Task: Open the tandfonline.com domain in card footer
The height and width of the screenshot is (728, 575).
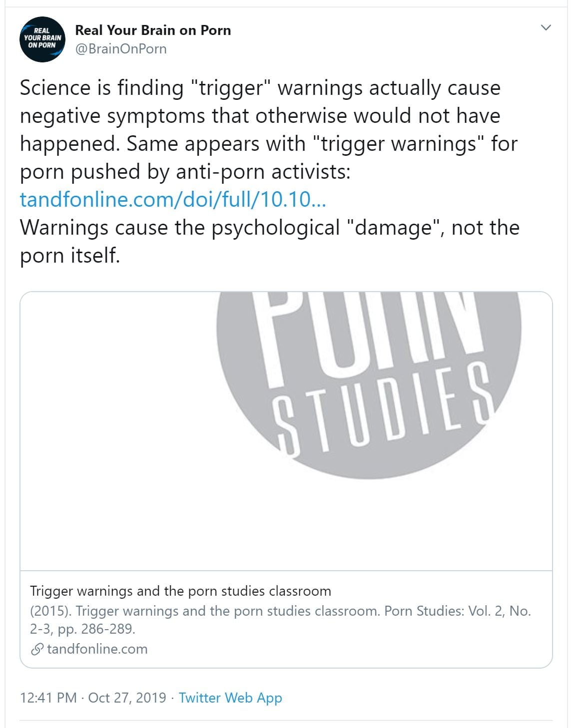Action: (x=97, y=649)
